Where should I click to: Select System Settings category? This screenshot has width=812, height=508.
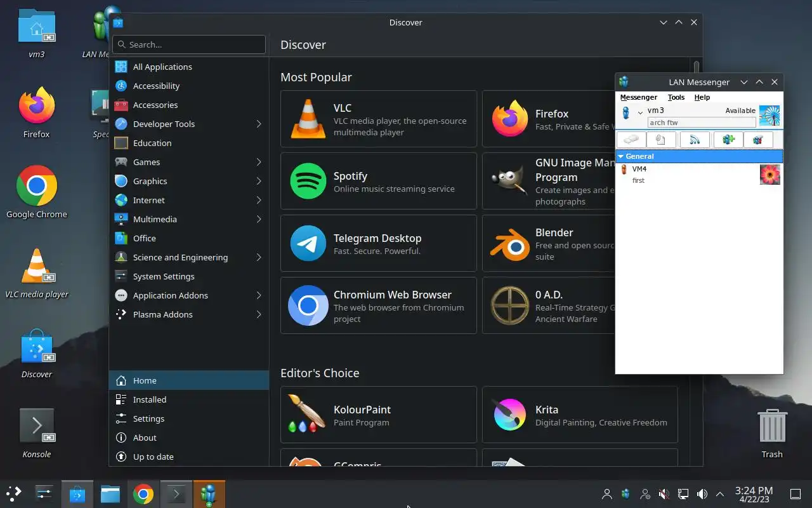point(188,276)
